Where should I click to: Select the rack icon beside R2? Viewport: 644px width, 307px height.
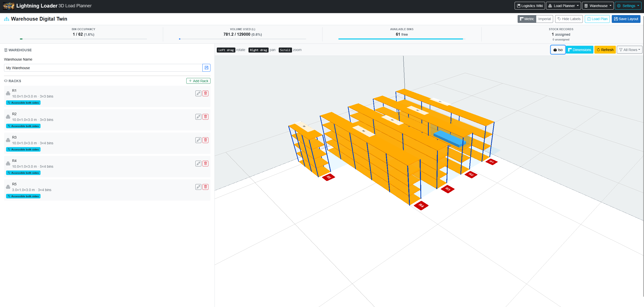click(x=8, y=117)
